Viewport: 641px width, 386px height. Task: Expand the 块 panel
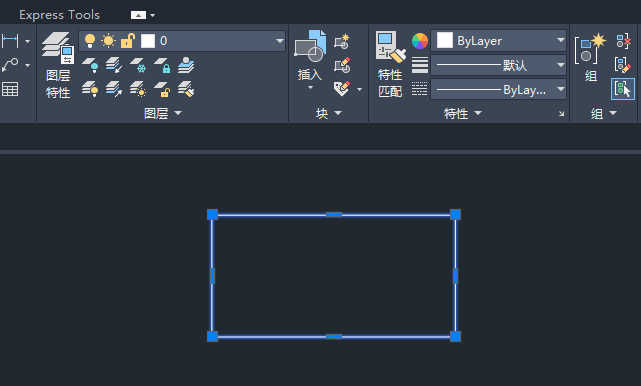click(x=329, y=113)
